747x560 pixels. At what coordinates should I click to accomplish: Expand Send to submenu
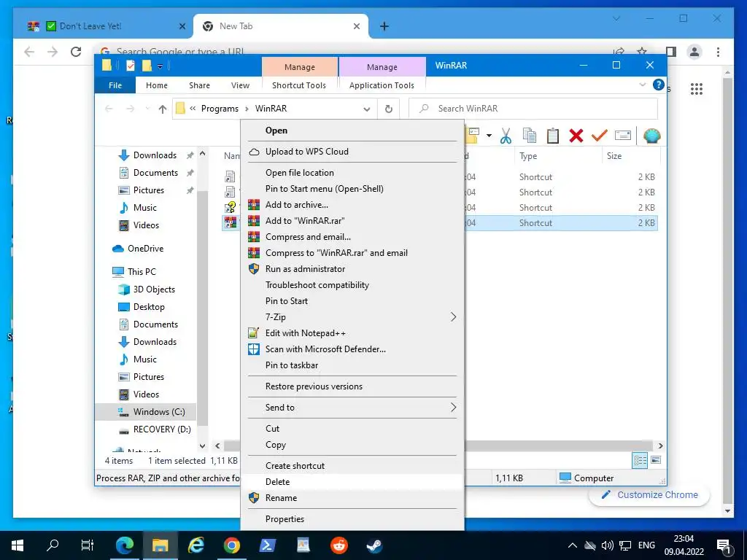point(453,408)
